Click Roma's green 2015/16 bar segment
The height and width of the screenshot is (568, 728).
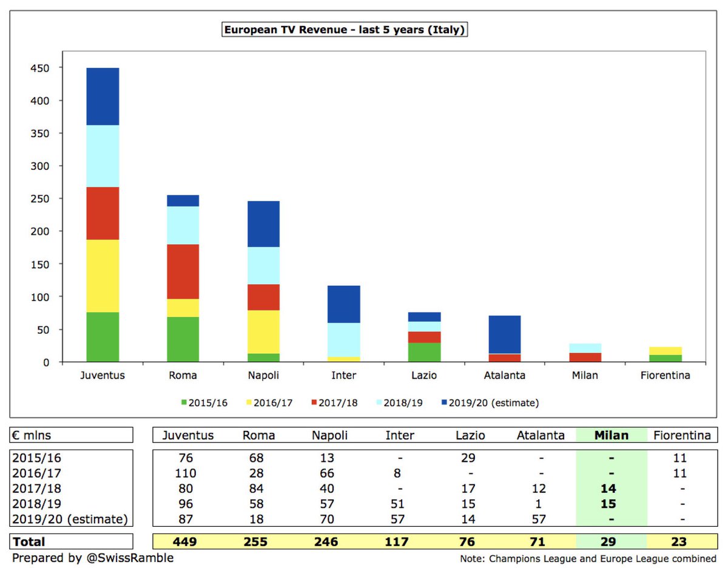click(x=183, y=340)
